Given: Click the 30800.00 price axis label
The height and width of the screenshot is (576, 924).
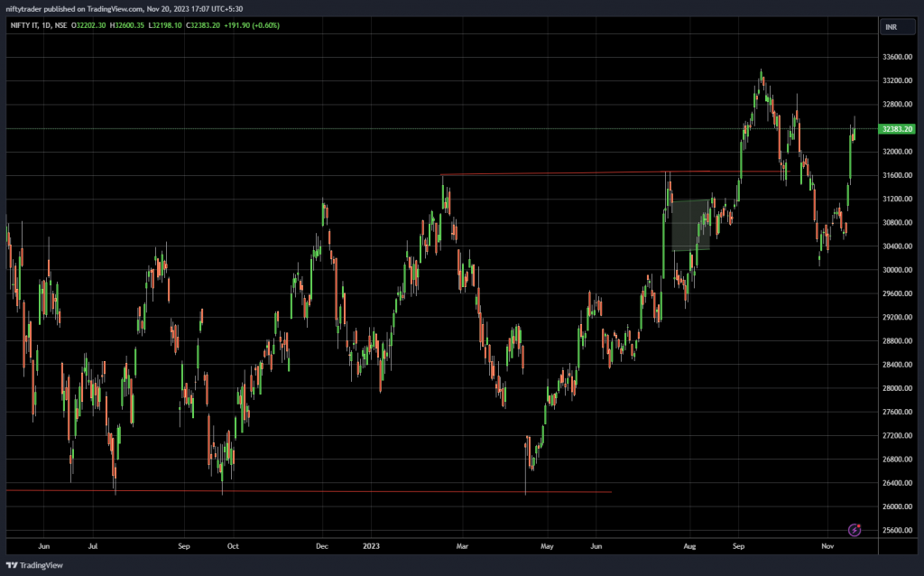Looking at the screenshot, I should point(897,223).
